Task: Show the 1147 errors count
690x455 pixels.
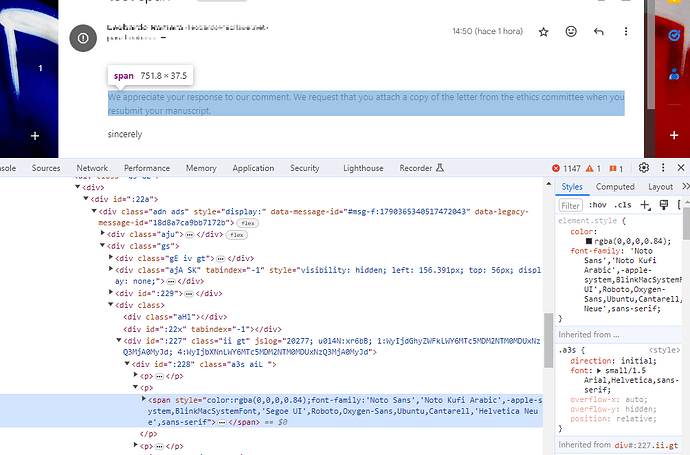Action: (x=566, y=169)
